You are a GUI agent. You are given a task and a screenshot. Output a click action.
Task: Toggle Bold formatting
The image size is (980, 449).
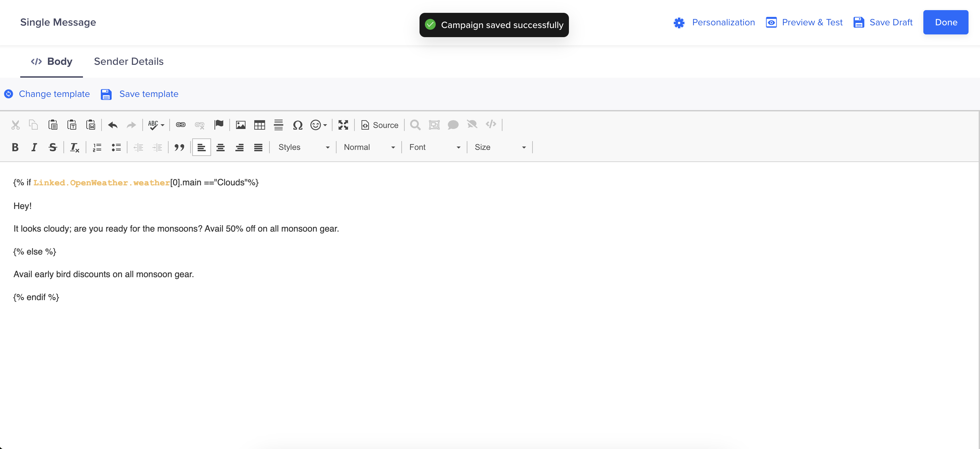coord(15,148)
